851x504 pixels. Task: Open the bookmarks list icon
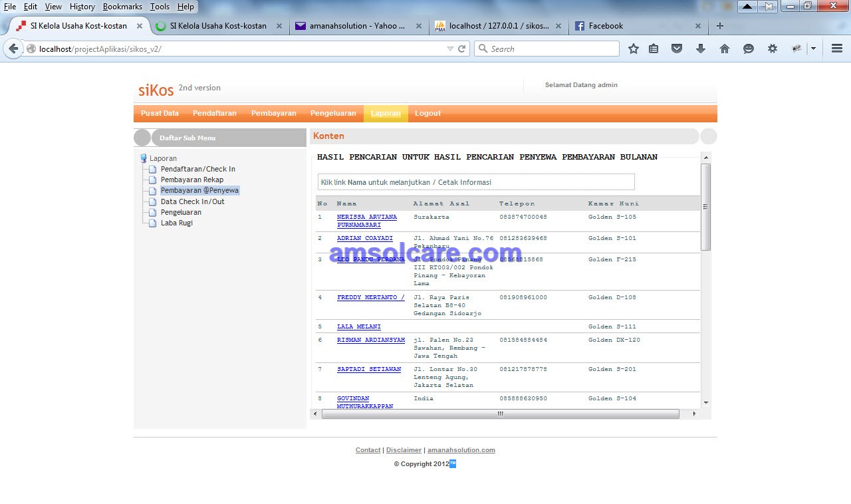654,49
